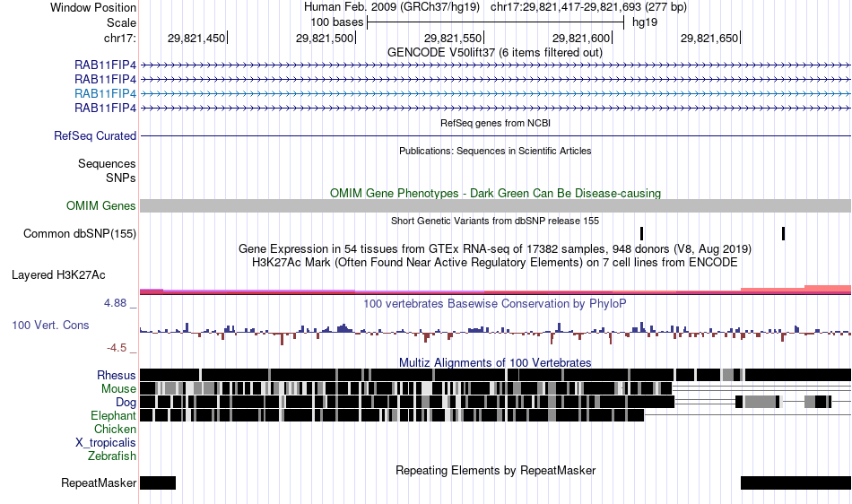
Task: Select the Rhesus alignment label
Action: pos(117,375)
